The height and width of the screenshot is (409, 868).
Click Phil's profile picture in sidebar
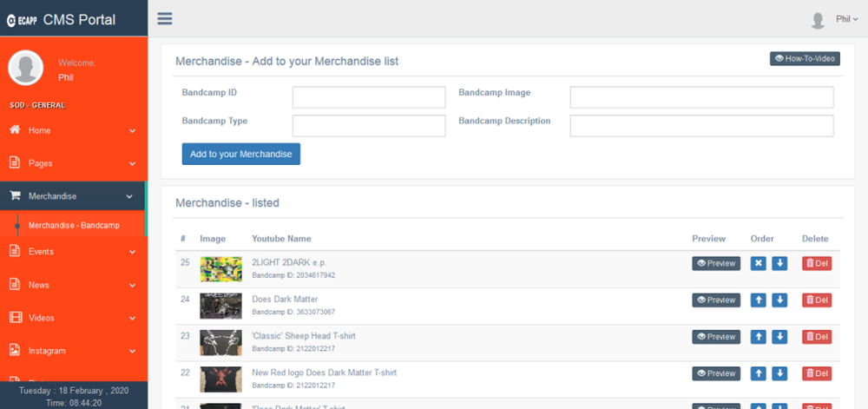(x=25, y=68)
